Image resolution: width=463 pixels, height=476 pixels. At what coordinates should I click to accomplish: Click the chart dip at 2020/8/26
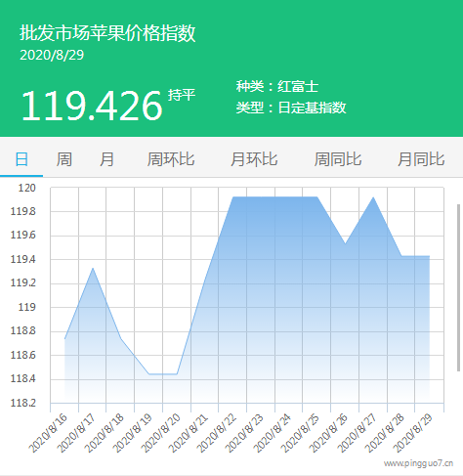point(345,243)
